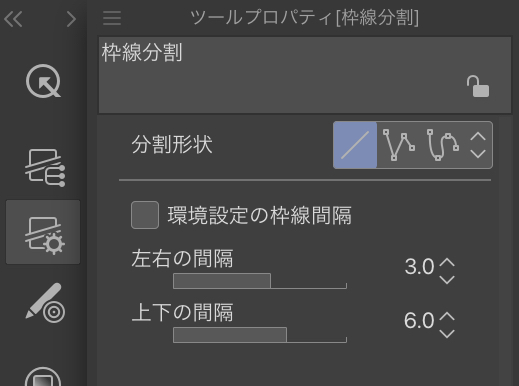Select the Quick Access icon in sidebar

[43, 81]
